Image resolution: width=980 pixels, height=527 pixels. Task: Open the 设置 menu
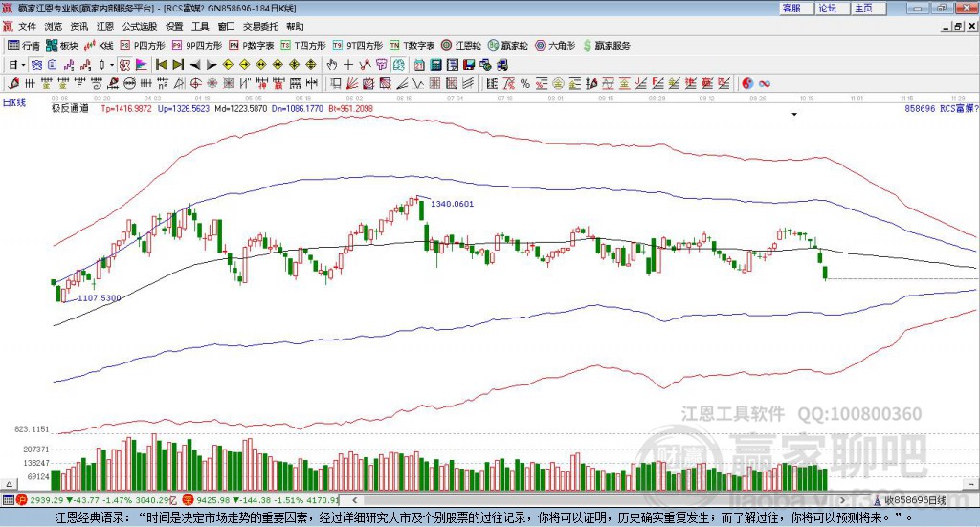(174, 26)
